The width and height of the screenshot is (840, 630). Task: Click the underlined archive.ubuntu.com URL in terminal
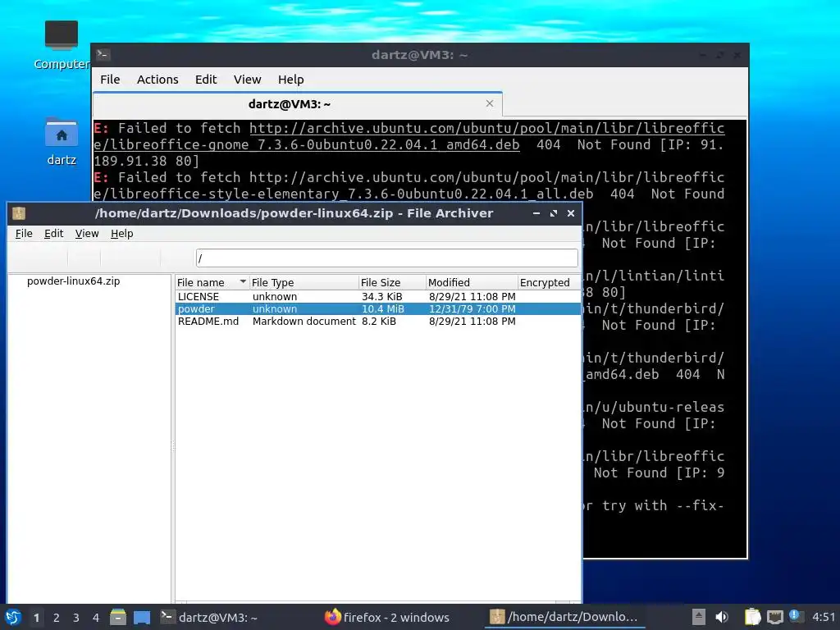tap(409, 137)
